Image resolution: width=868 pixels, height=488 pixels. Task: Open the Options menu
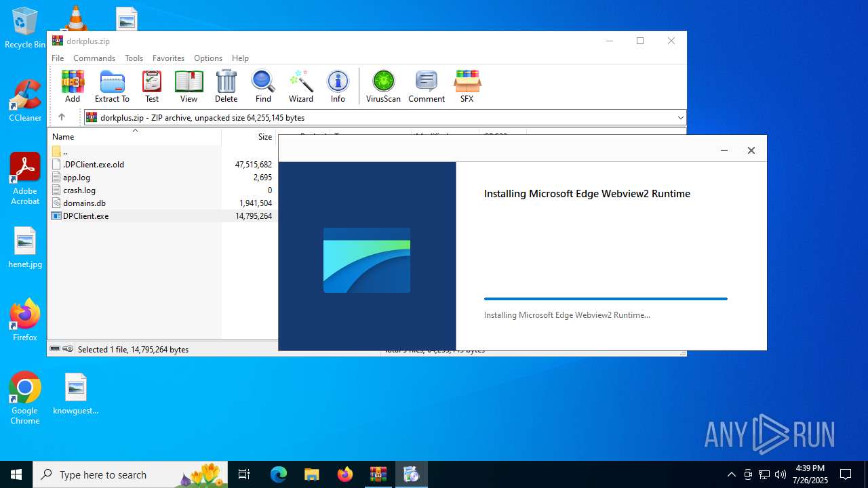208,58
